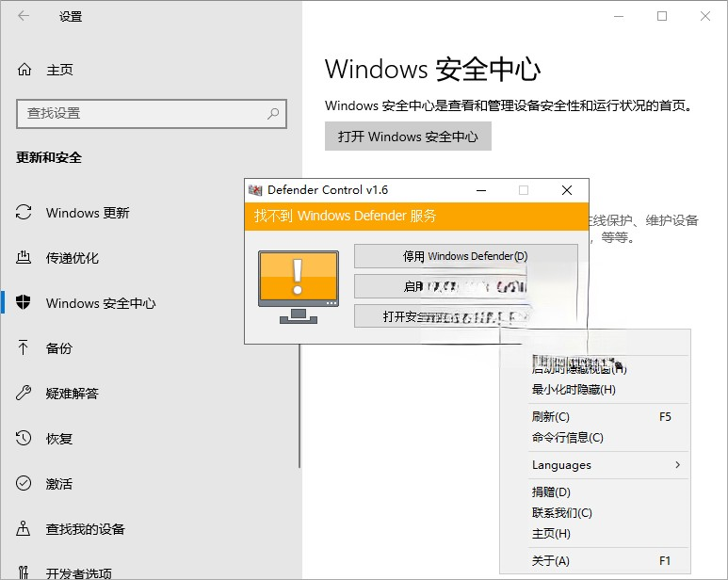Click the 主页 home label in Settings
The height and width of the screenshot is (580, 728).
tap(59, 70)
